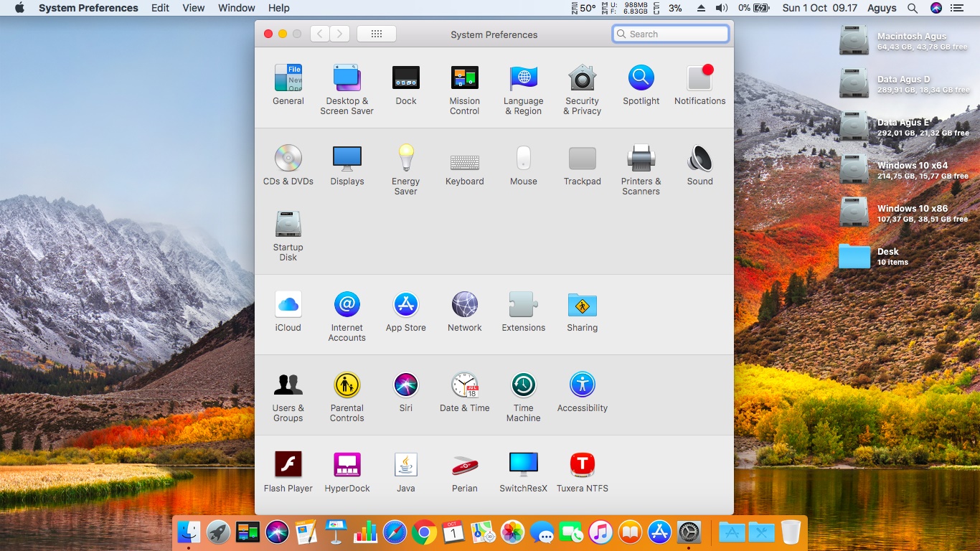Open Security & Privacy preferences
Image resolution: width=980 pixels, height=551 pixels.
pos(583,90)
